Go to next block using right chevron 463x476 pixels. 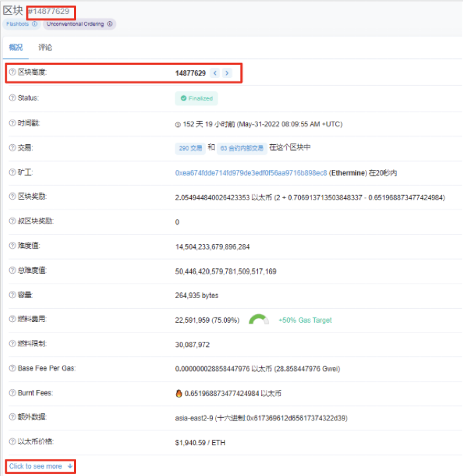point(227,73)
